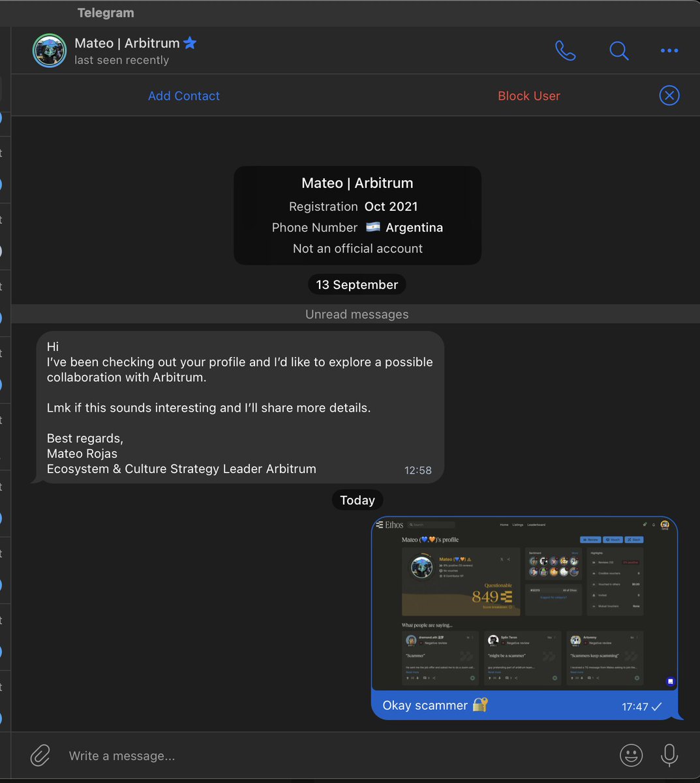Click the 'Mateo | Arbitrum' chat header title
The height and width of the screenshot is (783, 700).
(x=127, y=43)
